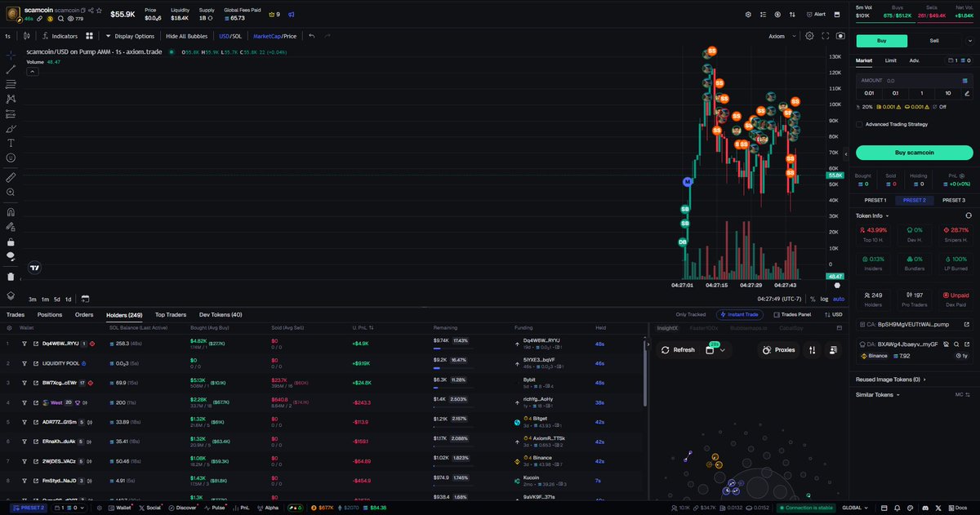Edit preset amounts with pencil icon
The height and width of the screenshot is (515, 980).
[x=967, y=94]
